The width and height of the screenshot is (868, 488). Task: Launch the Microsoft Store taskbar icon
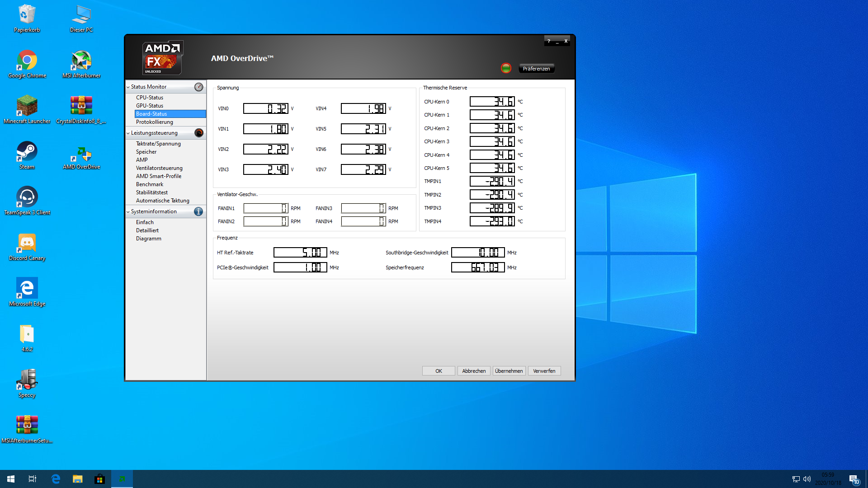[x=99, y=479]
